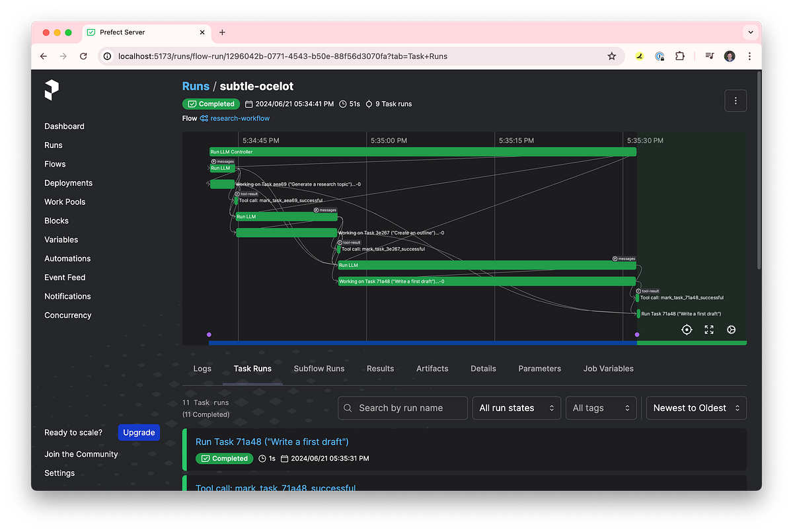Click the recenter crosshair icon on the timeline
793x532 pixels.
[687, 329]
